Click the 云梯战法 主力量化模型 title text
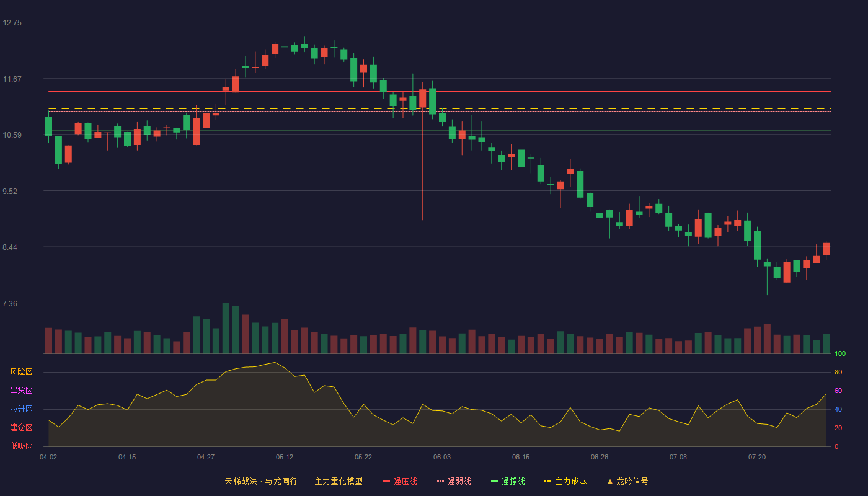 click(x=293, y=481)
